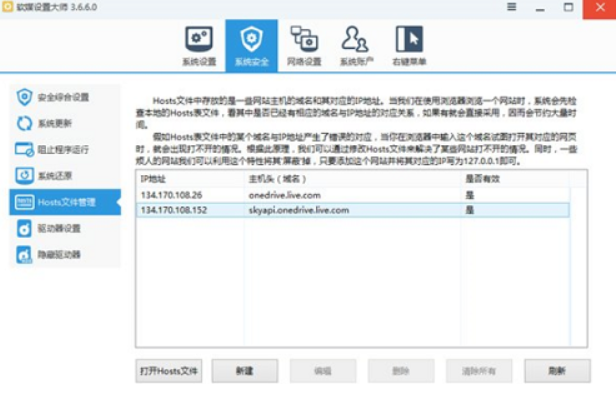Click the 刷新 button
This screenshot has width=616, height=396.
click(x=557, y=371)
